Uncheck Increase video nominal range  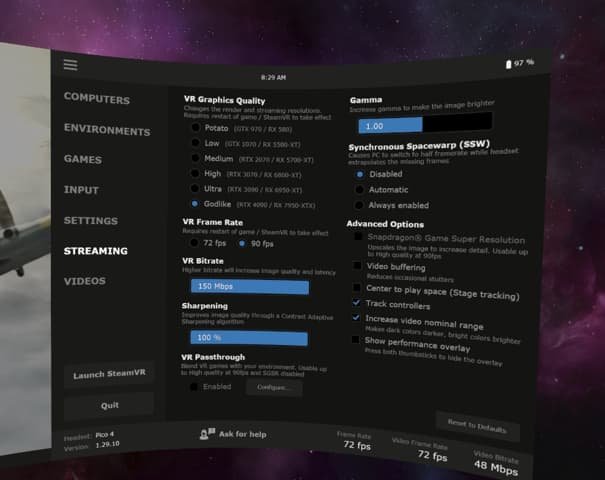coord(356,318)
